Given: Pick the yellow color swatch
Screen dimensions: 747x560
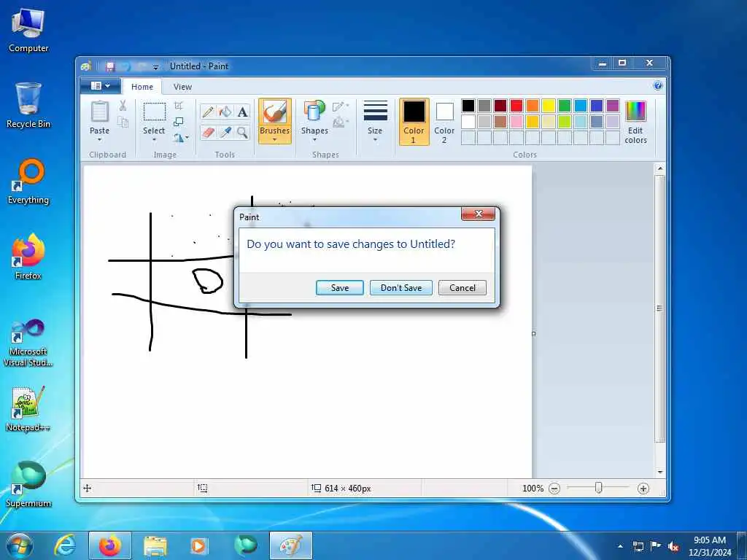Looking at the screenshot, I should (549, 105).
